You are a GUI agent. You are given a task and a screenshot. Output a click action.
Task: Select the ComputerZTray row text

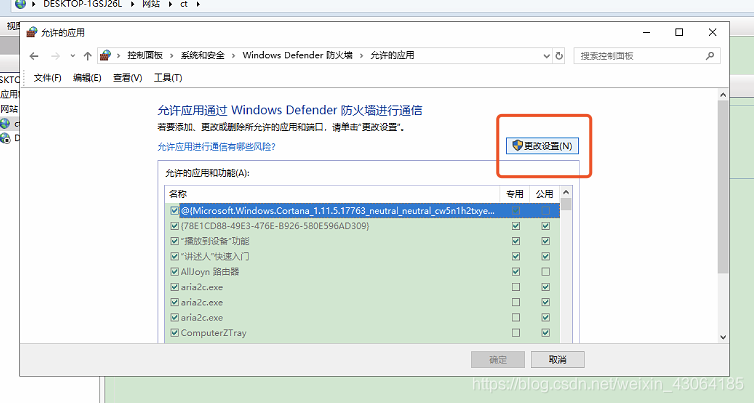(214, 333)
